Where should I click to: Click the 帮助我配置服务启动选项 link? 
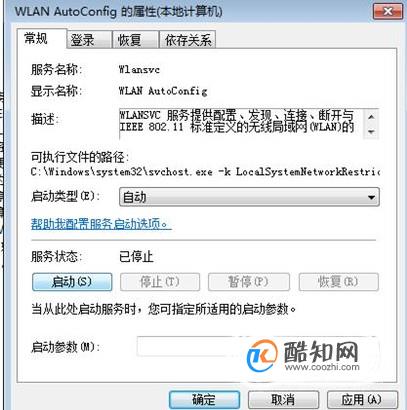pyautogui.click(x=101, y=224)
